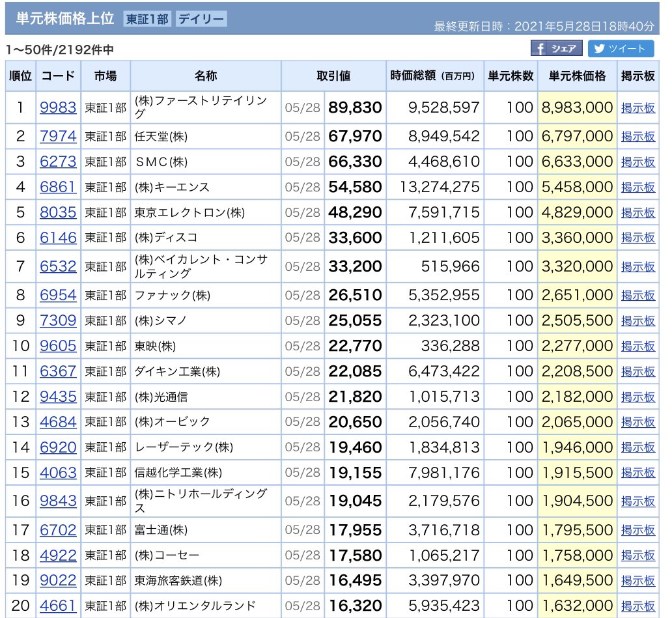The width and height of the screenshot is (672, 618).
Task: Open stock code 7309 link
Action: pos(58,320)
